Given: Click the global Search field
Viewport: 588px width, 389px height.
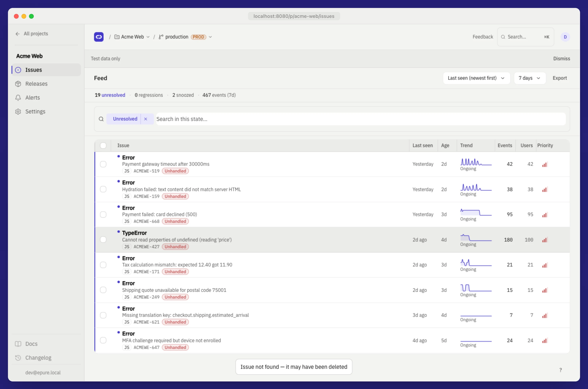Looking at the screenshot, I should coord(525,37).
